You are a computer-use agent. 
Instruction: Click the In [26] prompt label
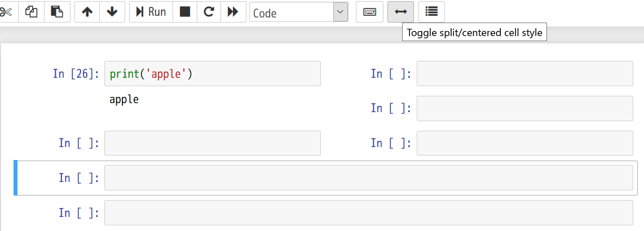[x=76, y=74]
